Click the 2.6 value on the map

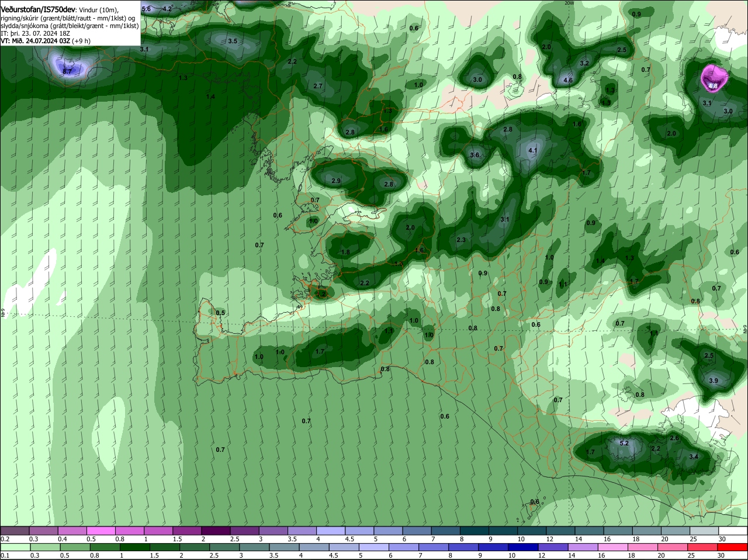pos(674,438)
